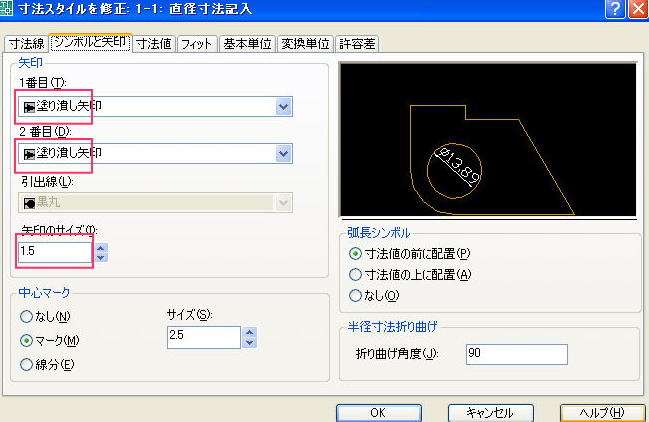Close the dialog with the X button
This screenshot has width=649, height=422.
coord(638,9)
